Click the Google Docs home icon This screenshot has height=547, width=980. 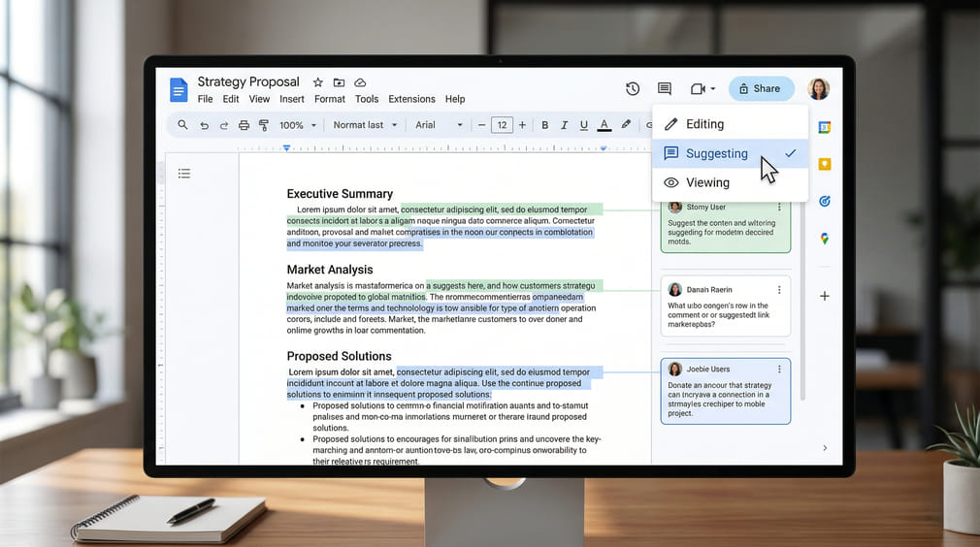[x=179, y=90]
